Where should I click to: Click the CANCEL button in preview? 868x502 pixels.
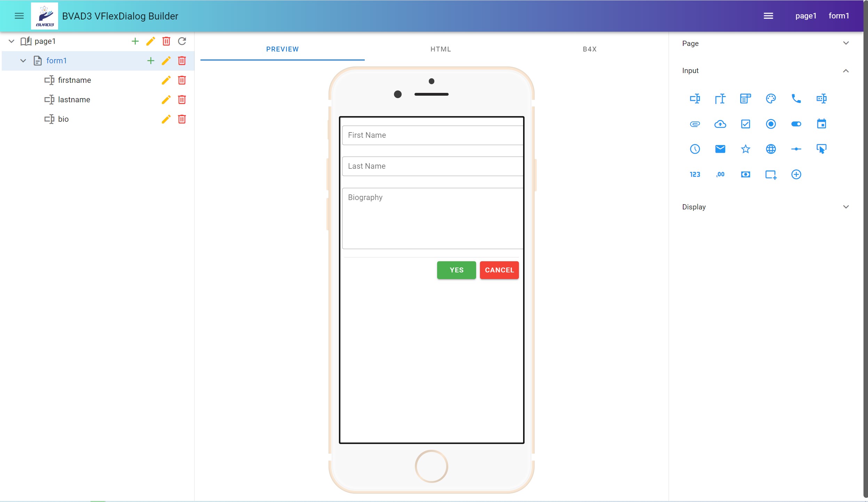(x=499, y=270)
